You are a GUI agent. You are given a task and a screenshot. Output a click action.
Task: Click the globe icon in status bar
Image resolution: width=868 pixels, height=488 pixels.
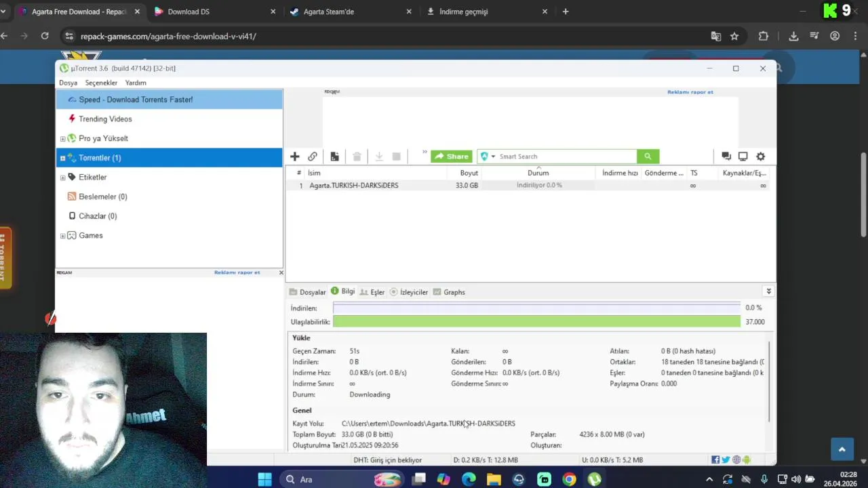pos(736,460)
